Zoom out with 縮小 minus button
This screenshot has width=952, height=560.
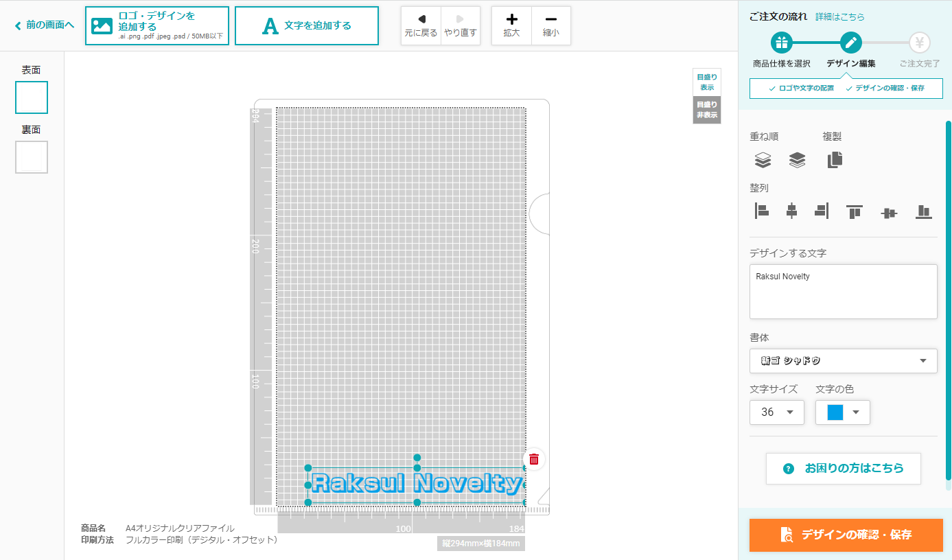[x=551, y=26]
